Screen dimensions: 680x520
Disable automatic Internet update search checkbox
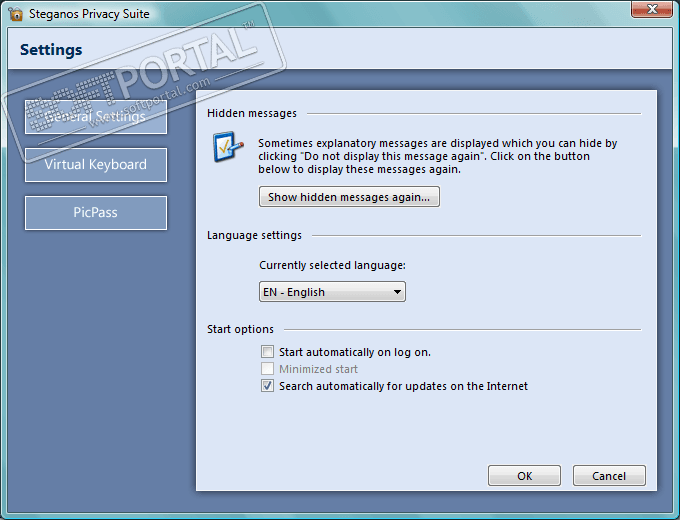coord(267,386)
